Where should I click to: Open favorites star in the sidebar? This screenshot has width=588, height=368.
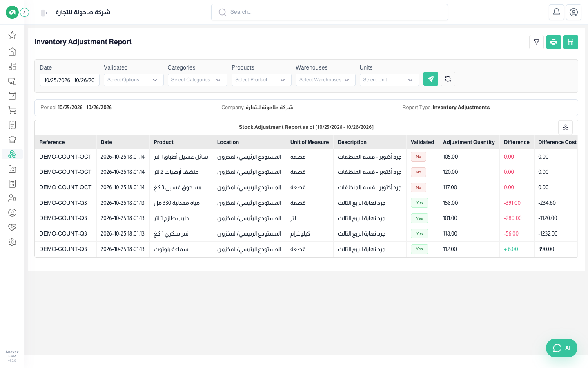click(x=12, y=35)
